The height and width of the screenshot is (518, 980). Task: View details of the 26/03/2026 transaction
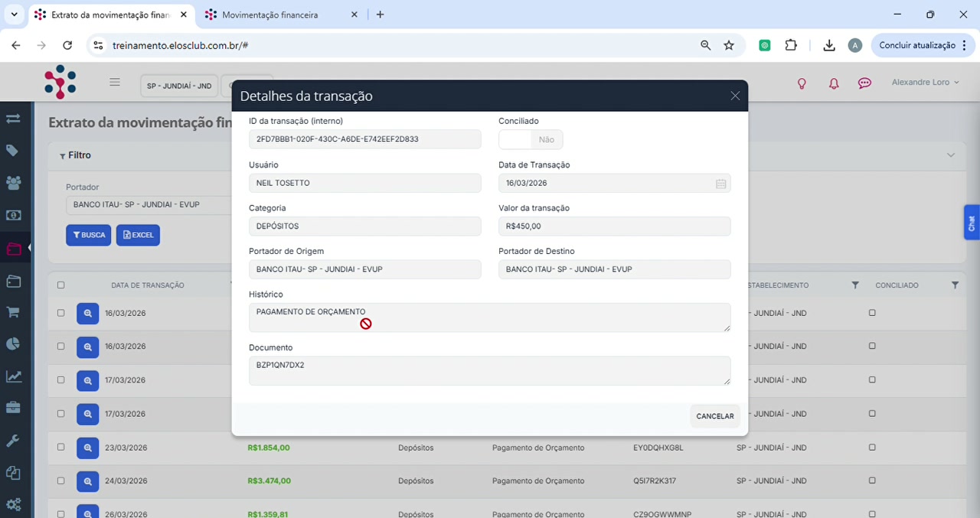tap(88, 512)
